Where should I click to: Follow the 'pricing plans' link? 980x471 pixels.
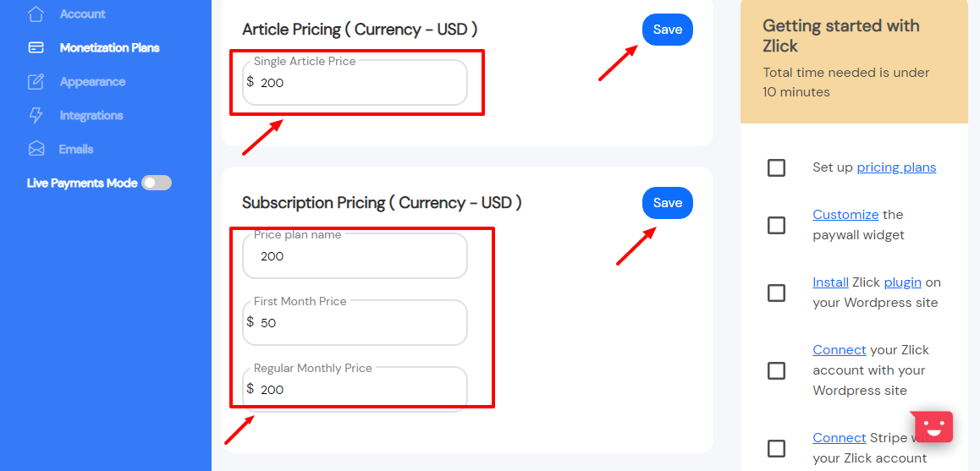click(896, 167)
